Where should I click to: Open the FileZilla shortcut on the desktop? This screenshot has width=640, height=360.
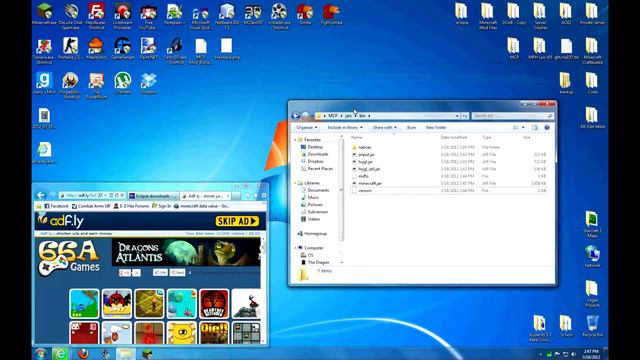pyautogui.click(x=97, y=16)
